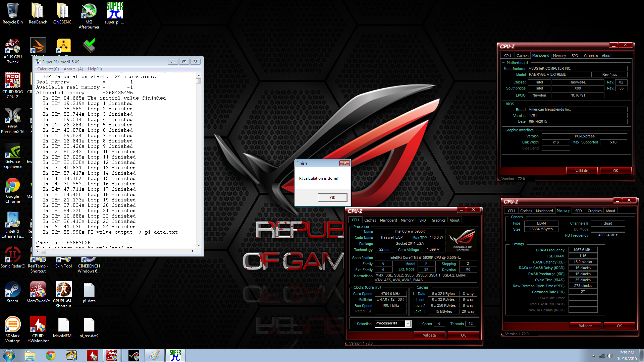This screenshot has height=362, width=644.
Task: Minimize the Mainboard CPU-Z window
Action: 613,45
